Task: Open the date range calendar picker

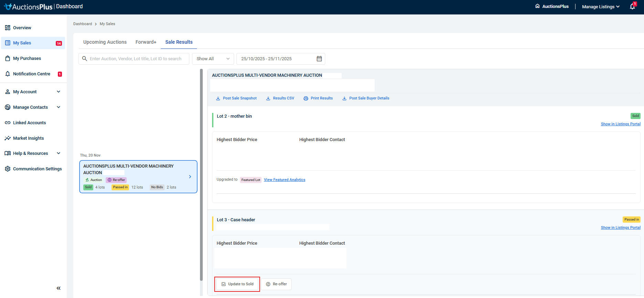Action: [x=319, y=59]
